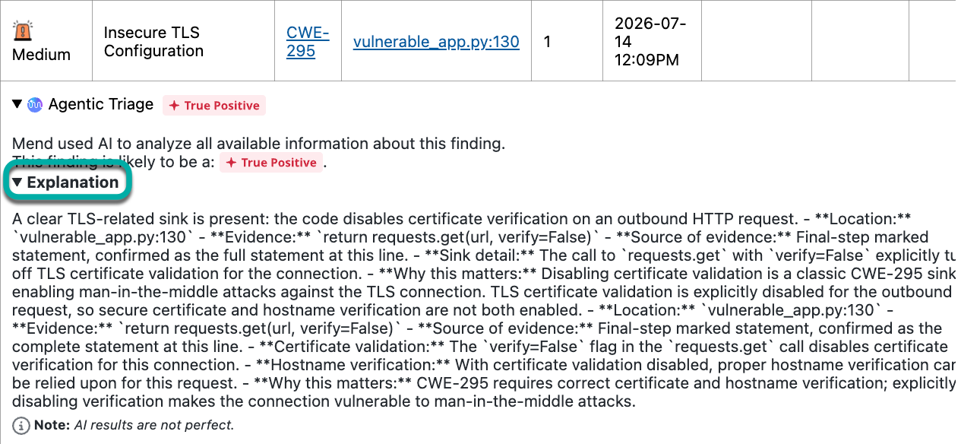Click the Insecure TLS Configuration cell

coord(183,41)
